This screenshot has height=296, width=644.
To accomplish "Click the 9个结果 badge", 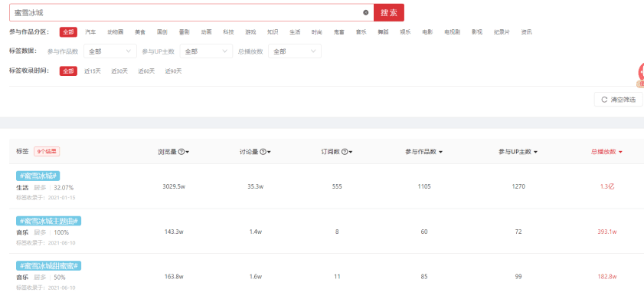I will 47,152.
